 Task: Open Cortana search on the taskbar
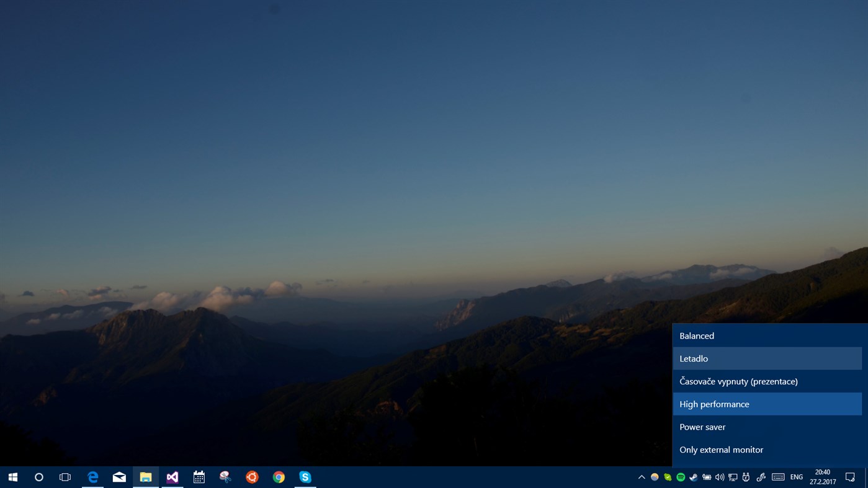[38, 477]
